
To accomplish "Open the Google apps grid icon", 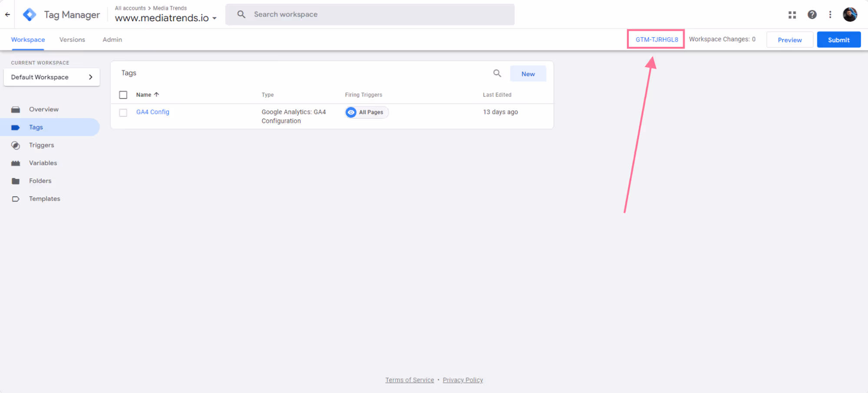I will 792,15.
